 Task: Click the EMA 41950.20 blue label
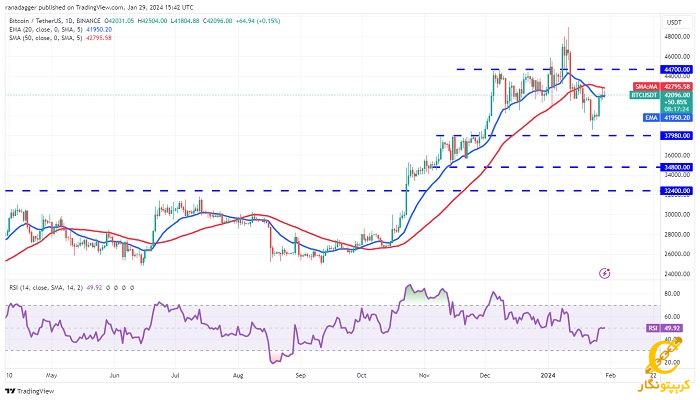pyautogui.click(x=668, y=118)
